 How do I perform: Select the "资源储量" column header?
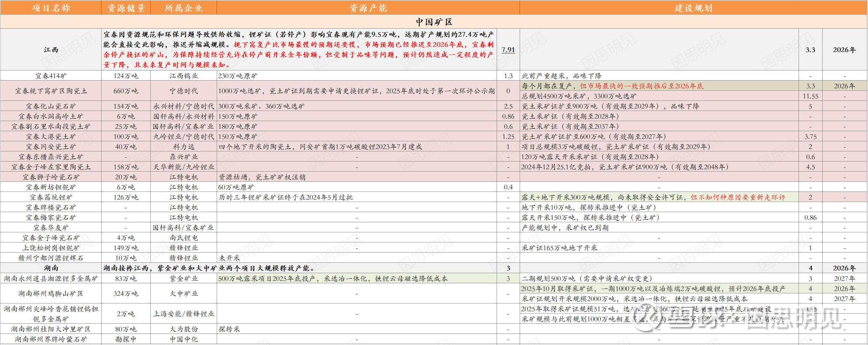[x=126, y=8]
